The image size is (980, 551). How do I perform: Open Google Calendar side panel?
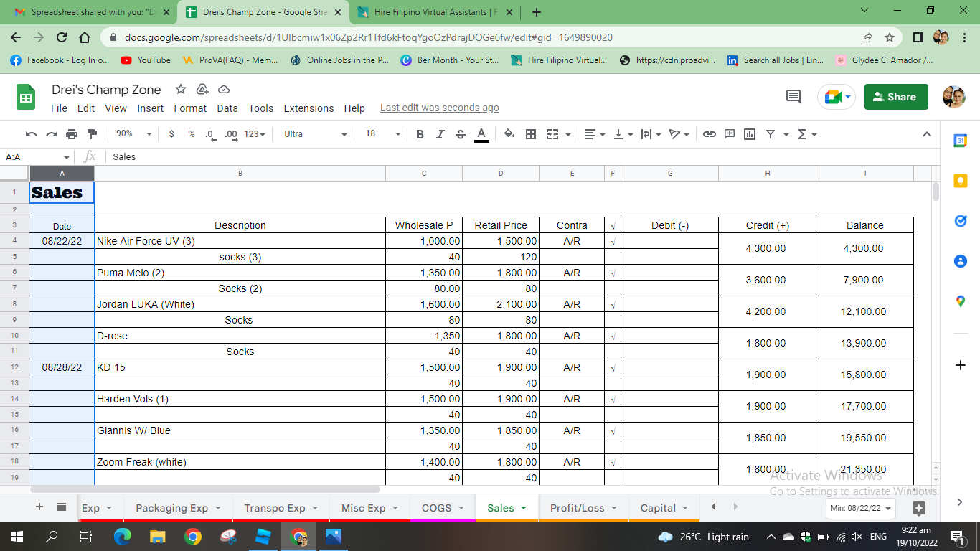[x=961, y=141]
